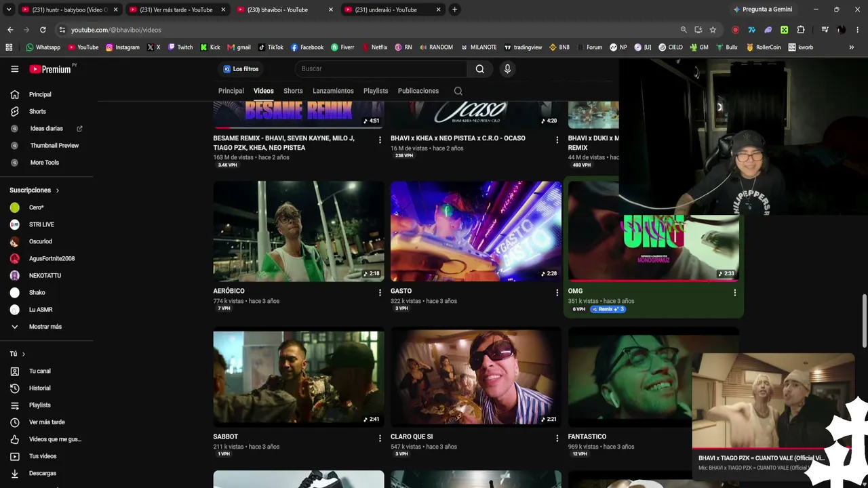Open options menu for GASTO video
The width and height of the screenshot is (868, 488).
coord(557,292)
